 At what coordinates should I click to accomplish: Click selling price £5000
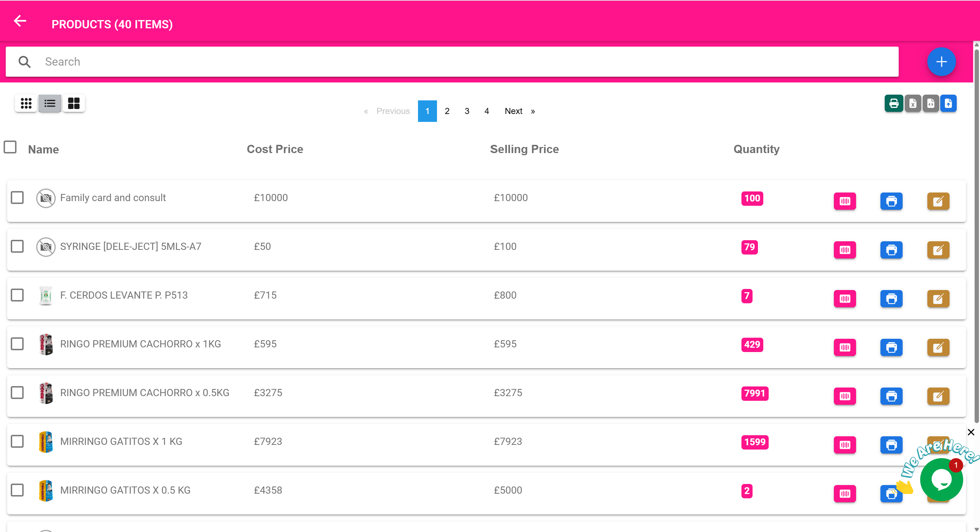pyautogui.click(x=508, y=490)
